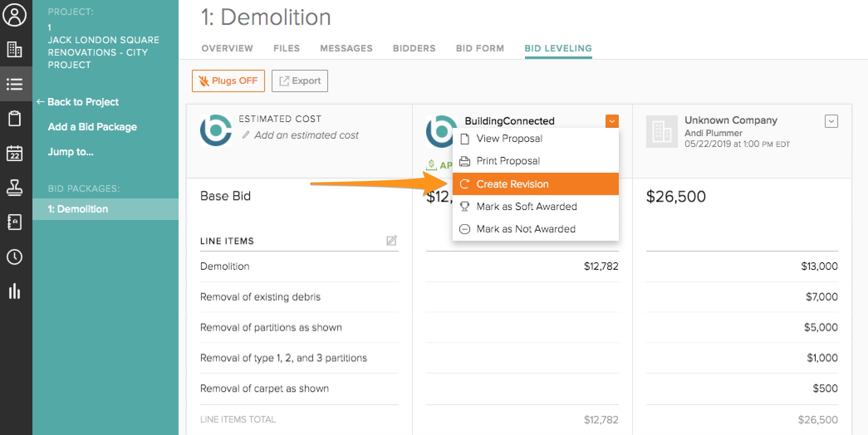The height and width of the screenshot is (435, 868).
Task: Toggle the Plugs OFF button
Action: tap(228, 81)
